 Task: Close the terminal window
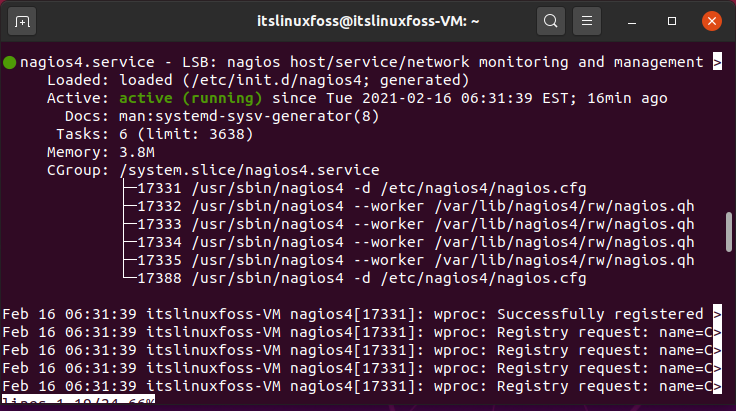712,22
